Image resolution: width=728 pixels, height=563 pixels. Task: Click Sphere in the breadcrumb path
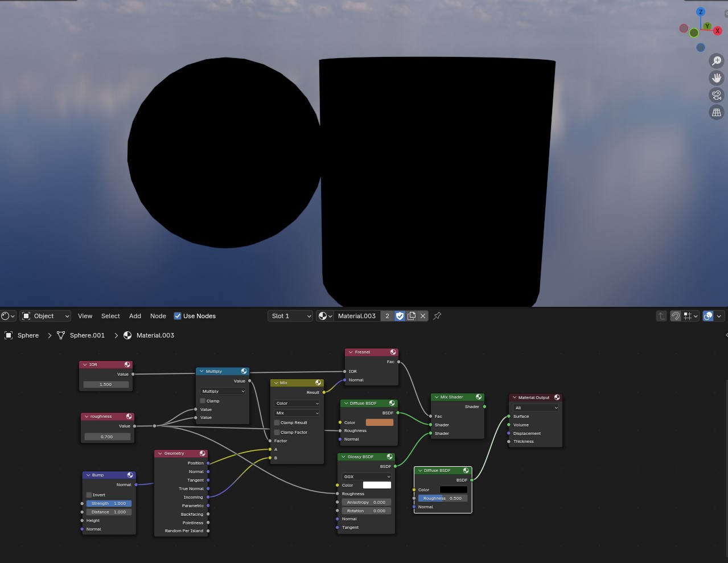pyautogui.click(x=28, y=335)
